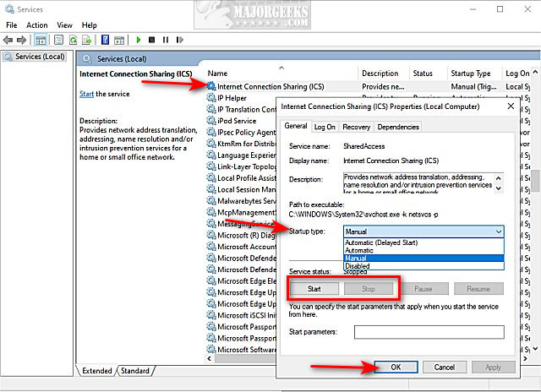
Task: Choose Automatic startup option
Action: tap(424, 250)
